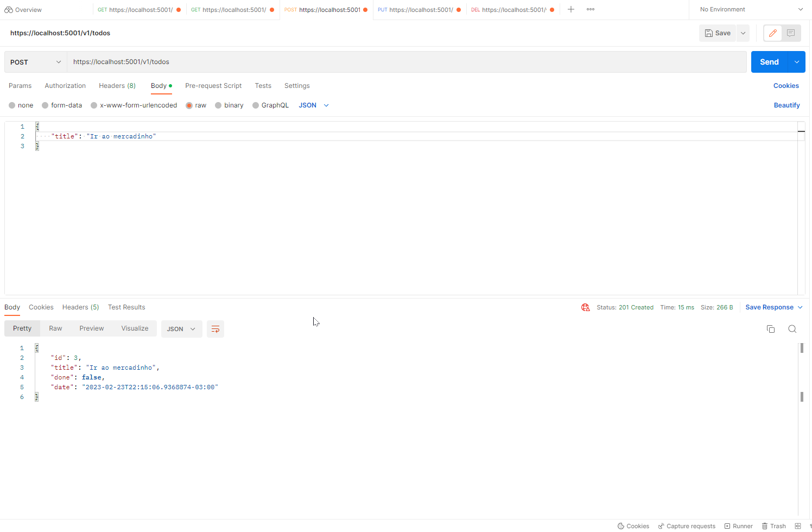Open the Pre-request Script tab
The width and height of the screenshot is (812, 532).
coord(213,86)
